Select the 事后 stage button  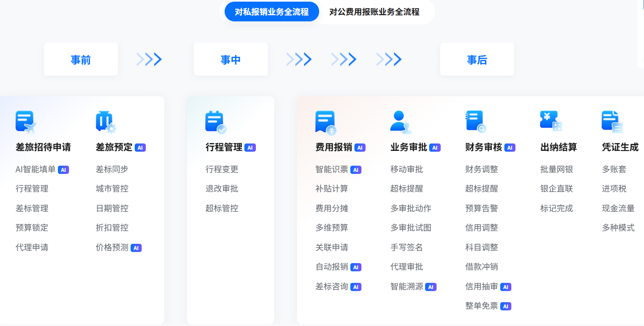pos(477,59)
